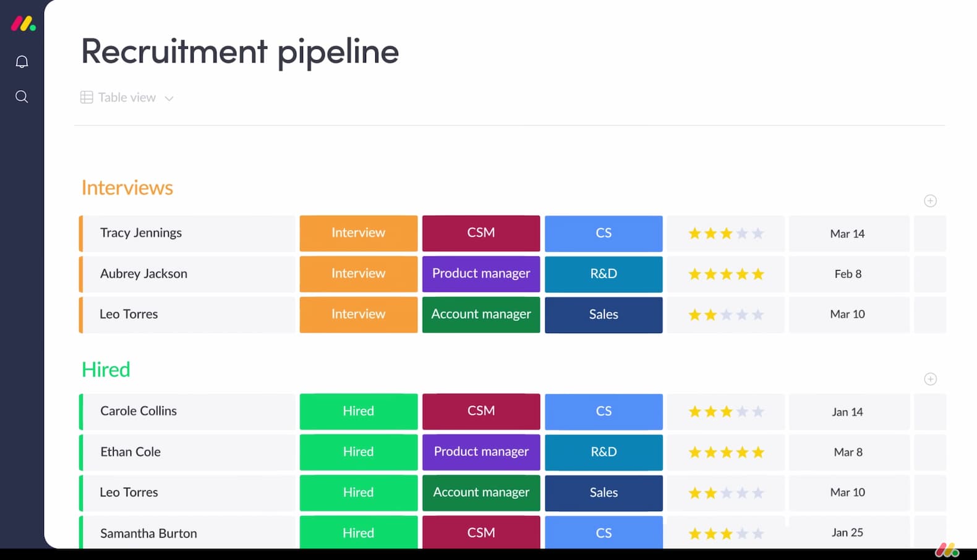Open the Ethan Cole item
Viewport: 977px width, 560px height.
coord(130,452)
